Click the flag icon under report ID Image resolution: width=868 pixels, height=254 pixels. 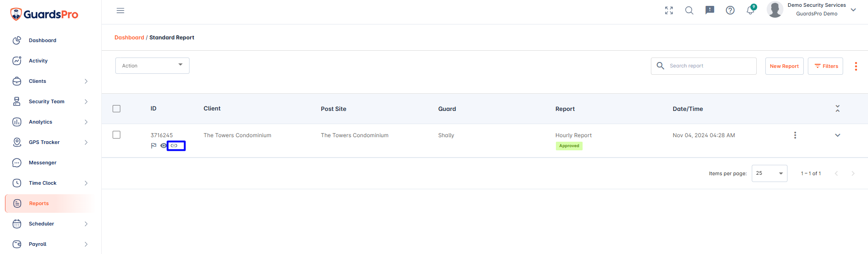click(x=153, y=146)
